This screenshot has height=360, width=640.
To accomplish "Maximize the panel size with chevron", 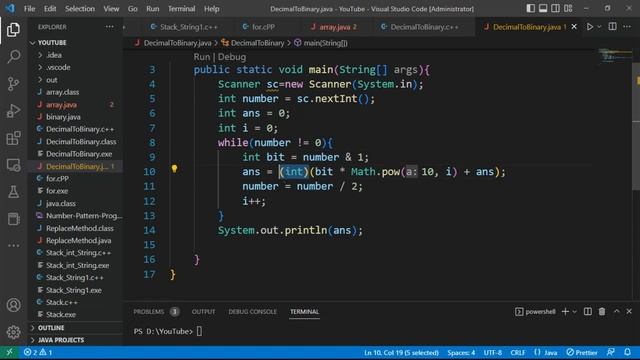I will tap(617, 311).
